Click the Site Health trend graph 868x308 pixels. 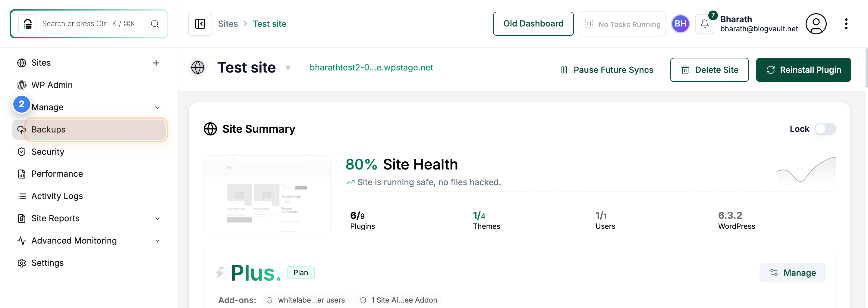click(x=806, y=172)
